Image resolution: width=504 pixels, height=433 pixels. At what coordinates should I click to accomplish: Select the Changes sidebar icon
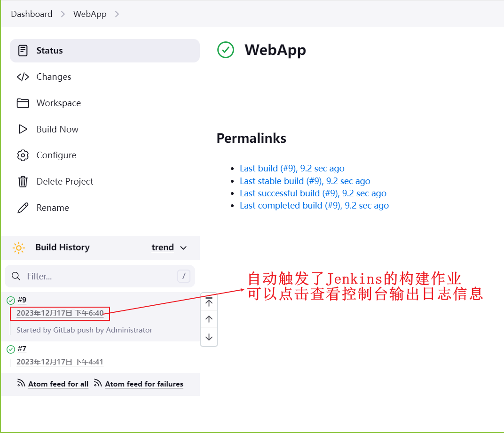click(x=23, y=77)
